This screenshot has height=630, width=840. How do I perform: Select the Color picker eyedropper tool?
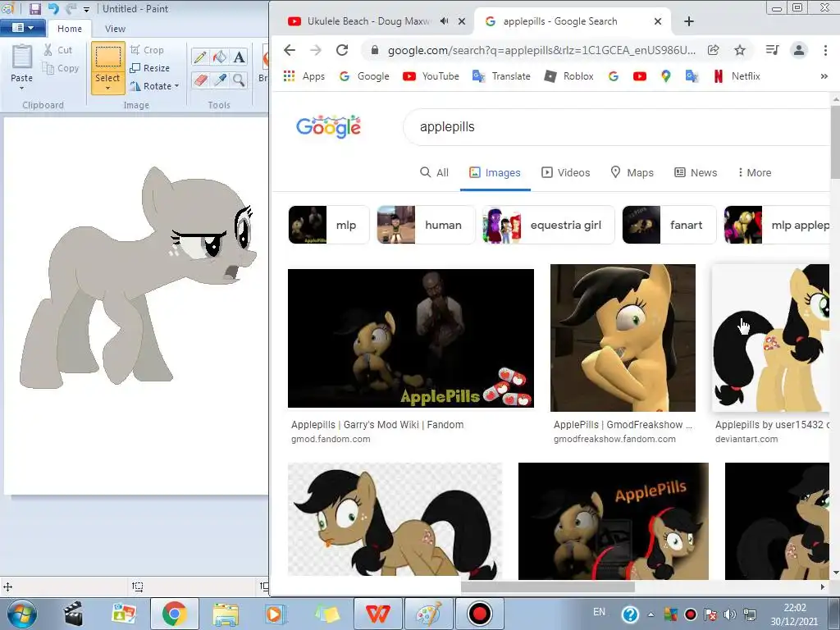[219, 80]
